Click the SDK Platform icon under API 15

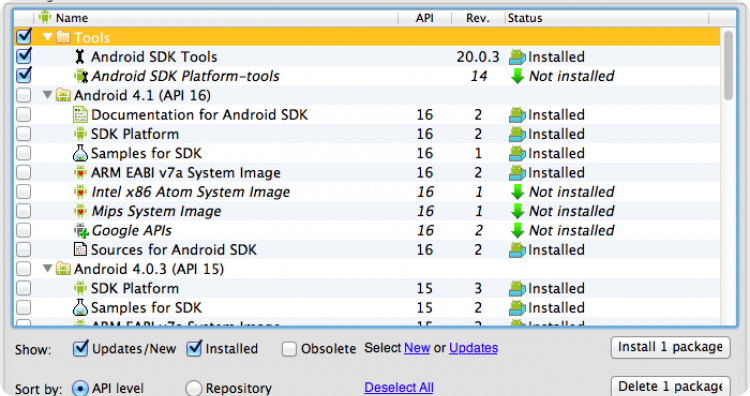(80, 288)
